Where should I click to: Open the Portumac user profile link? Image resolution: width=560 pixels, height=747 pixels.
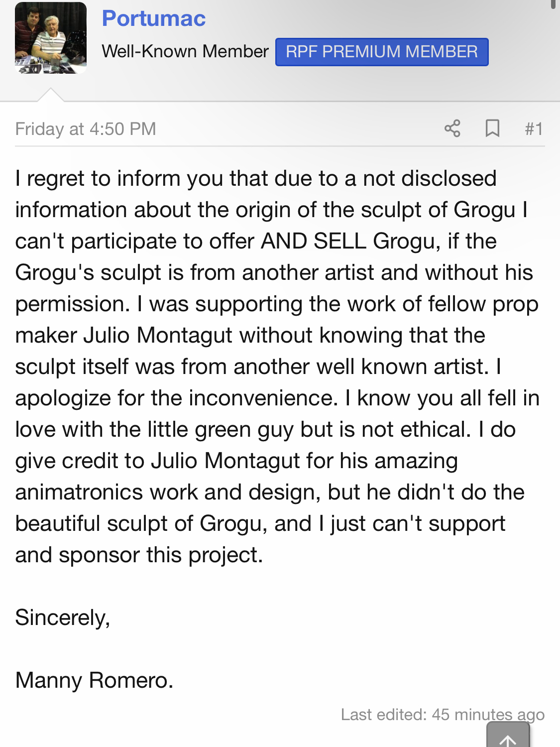tap(154, 19)
